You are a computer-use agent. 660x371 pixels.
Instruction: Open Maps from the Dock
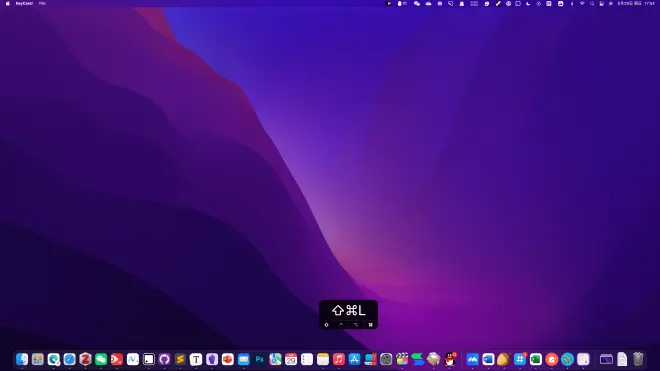coord(275,359)
